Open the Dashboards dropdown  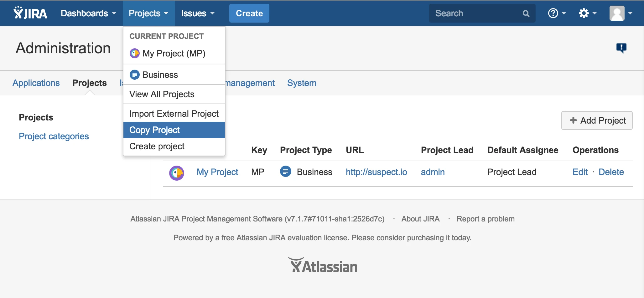[87, 13]
